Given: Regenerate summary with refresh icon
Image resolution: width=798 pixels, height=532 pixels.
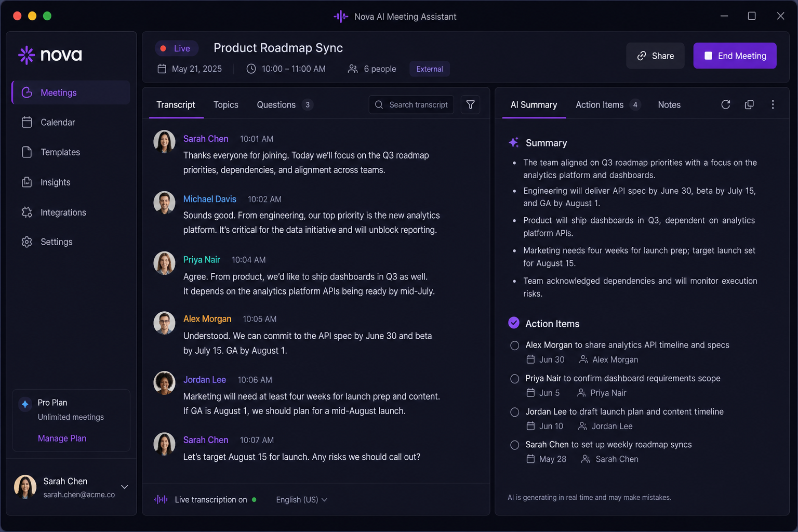Looking at the screenshot, I should point(726,104).
